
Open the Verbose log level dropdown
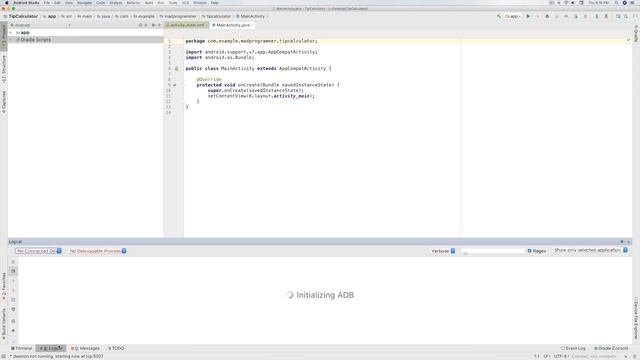coord(443,251)
